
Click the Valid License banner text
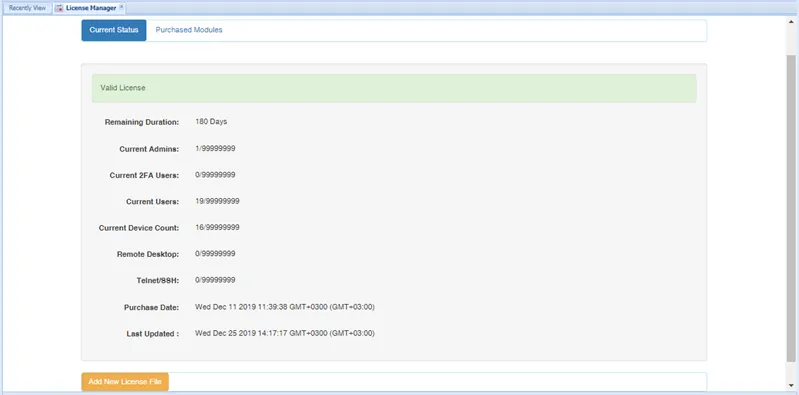tap(123, 88)
